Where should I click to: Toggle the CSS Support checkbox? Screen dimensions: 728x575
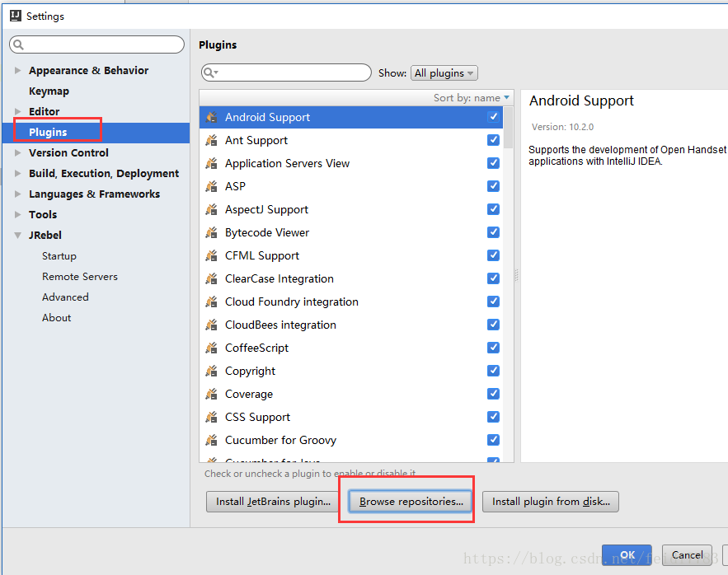(x=493, y=417)
